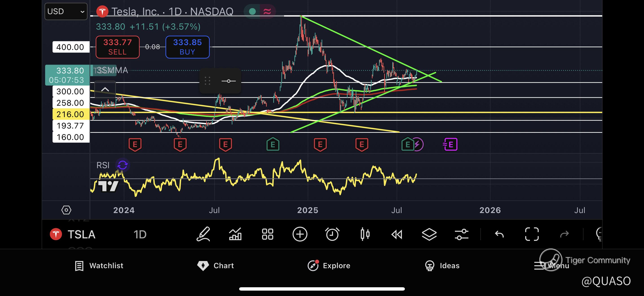Open object tree layers icon
The image size is (644, 296).
429,234
